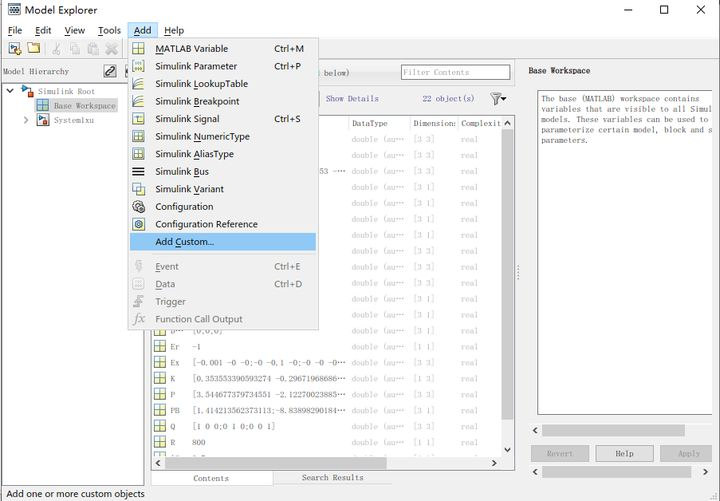720x501 pixels.
Task: Click the contents list scroll up arrow
Action: 507,123
